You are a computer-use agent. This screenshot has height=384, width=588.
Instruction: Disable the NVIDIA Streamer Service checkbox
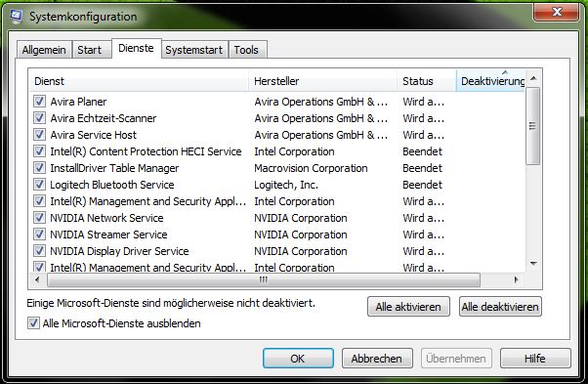39,235
